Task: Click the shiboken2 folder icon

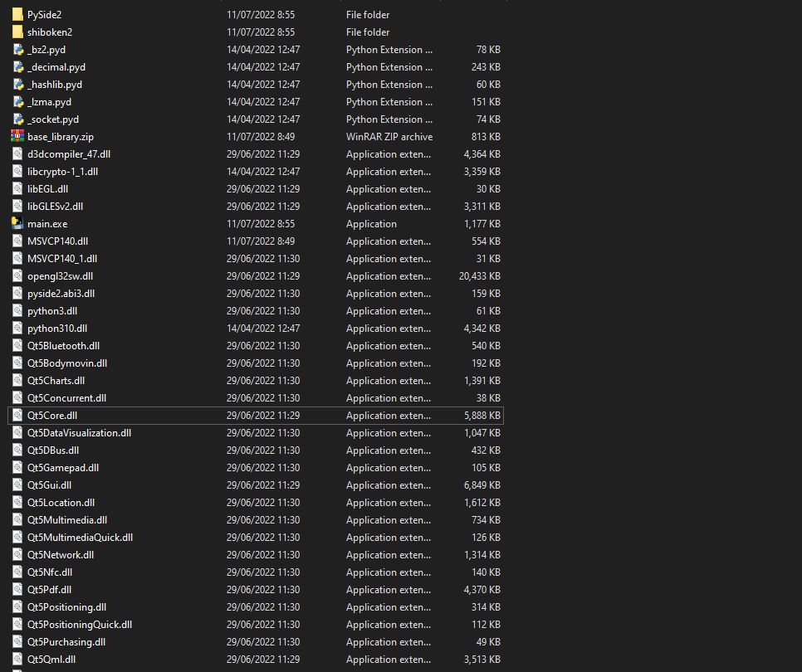Action: [x=17, y=32]
